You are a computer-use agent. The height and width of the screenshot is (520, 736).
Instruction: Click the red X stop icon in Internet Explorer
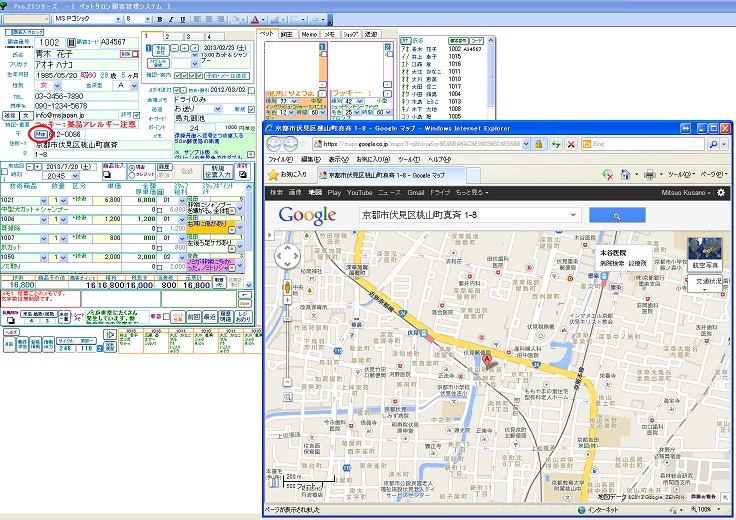click(x=571, y=144)
